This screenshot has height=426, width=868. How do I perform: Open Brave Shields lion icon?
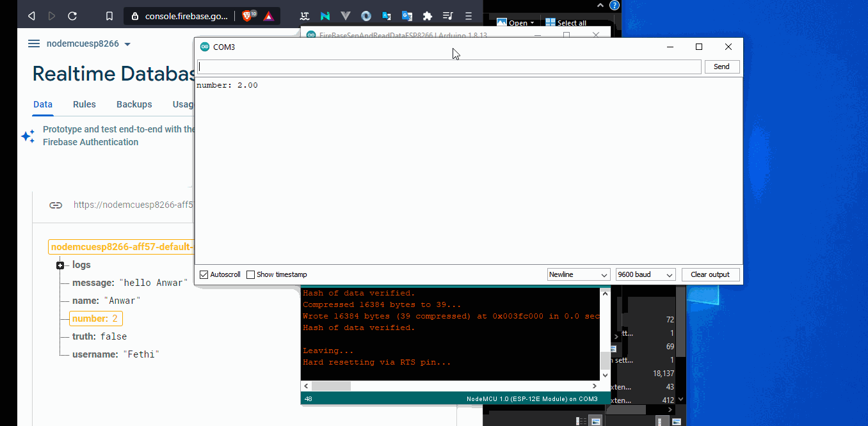pos(248,16)
